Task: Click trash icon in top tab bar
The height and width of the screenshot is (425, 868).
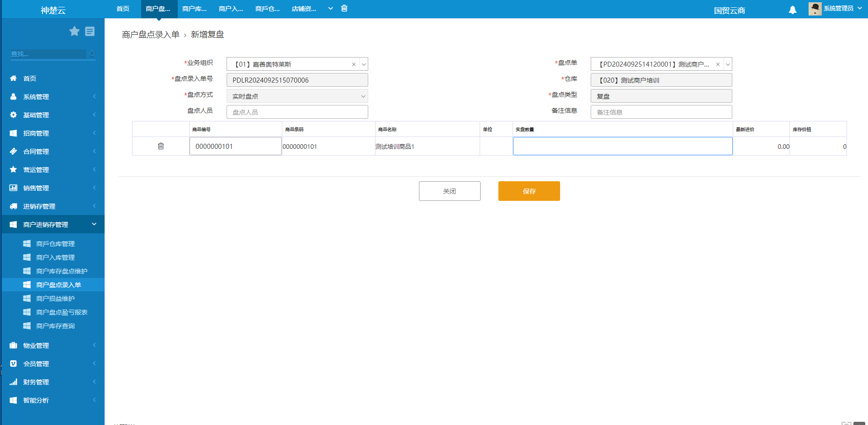Action: [344, 8]
